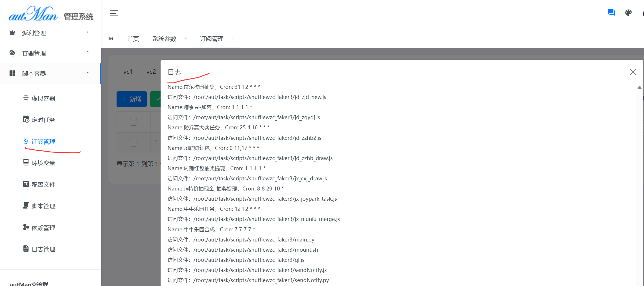Click log line ending main.py
The width and height of the screenshot is (644, 286).
pos(241,240)
